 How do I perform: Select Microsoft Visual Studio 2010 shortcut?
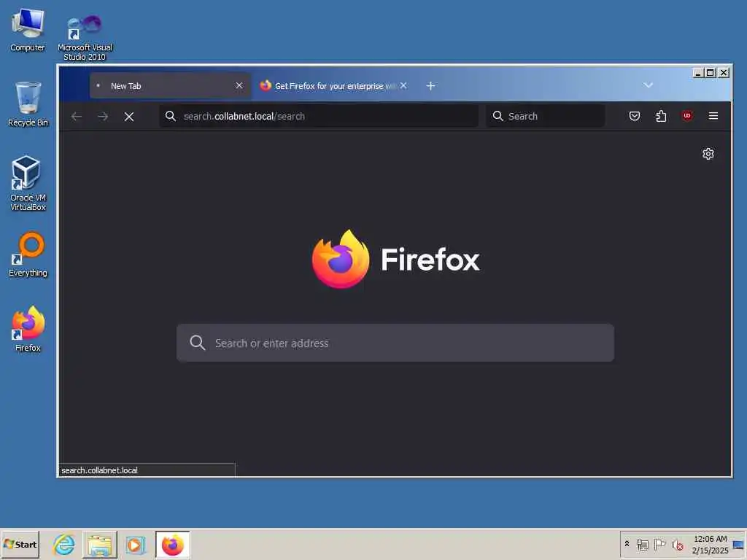(x=85, y=37)
